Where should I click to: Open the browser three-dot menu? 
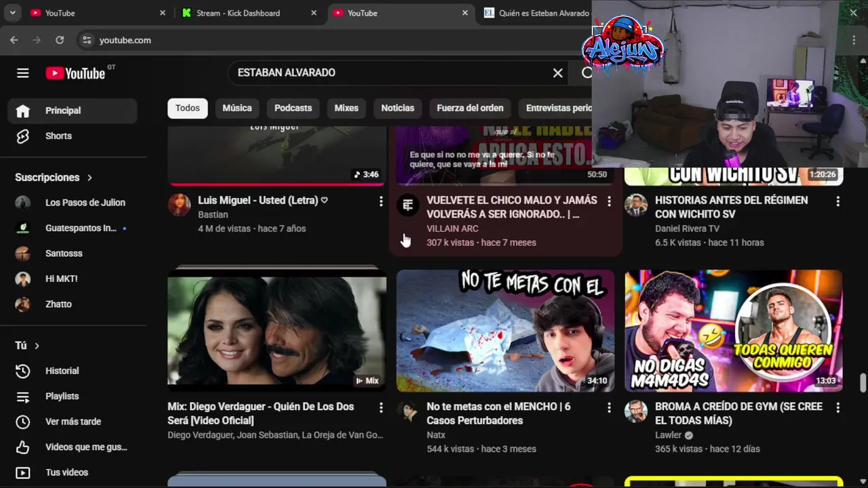point(854,40)
